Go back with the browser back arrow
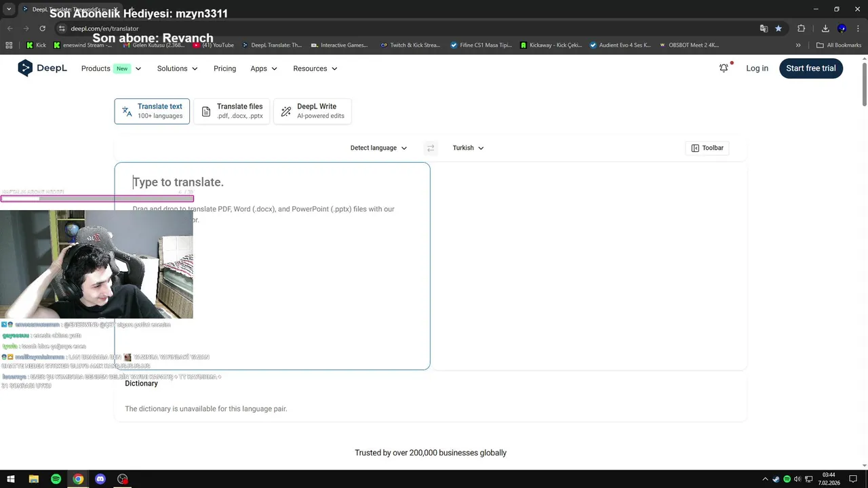Screen dimensions: 868x488 click(x=9, y=28)
